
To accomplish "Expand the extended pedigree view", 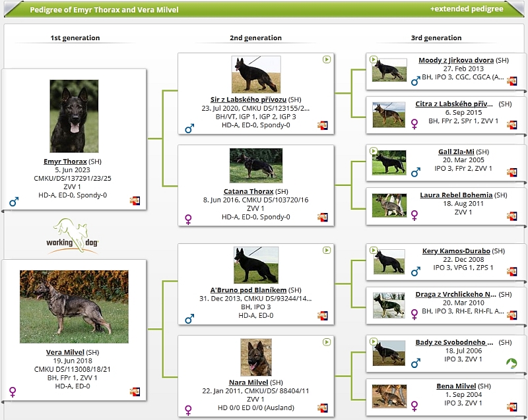I will point(466,9).
